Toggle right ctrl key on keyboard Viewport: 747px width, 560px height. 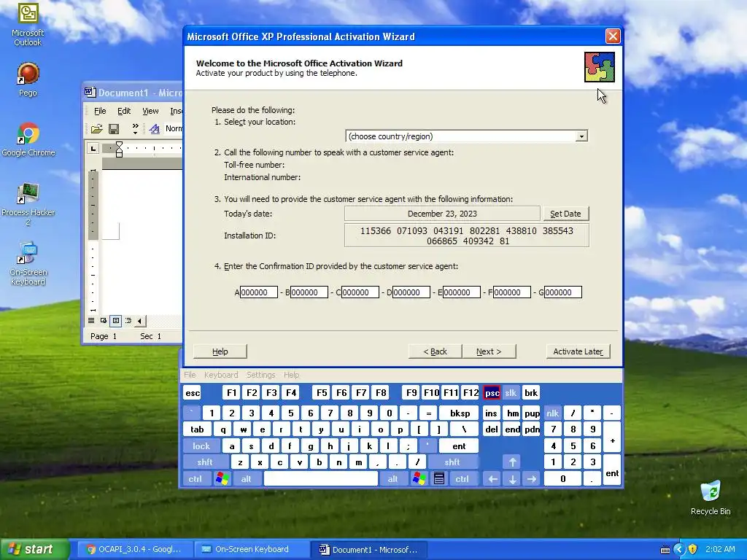point(462,478)
